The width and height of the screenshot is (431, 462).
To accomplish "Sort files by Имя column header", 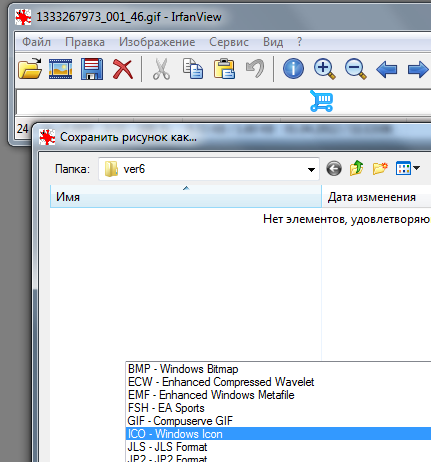I will pyautogui.click(x=186, y=197).
